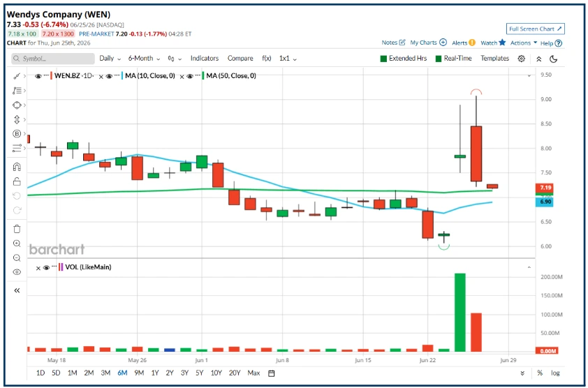The width and height of the screenshot is (588, 388).
Task: Remove the MA 50 indicator with X
Action: tap(182, 77)
